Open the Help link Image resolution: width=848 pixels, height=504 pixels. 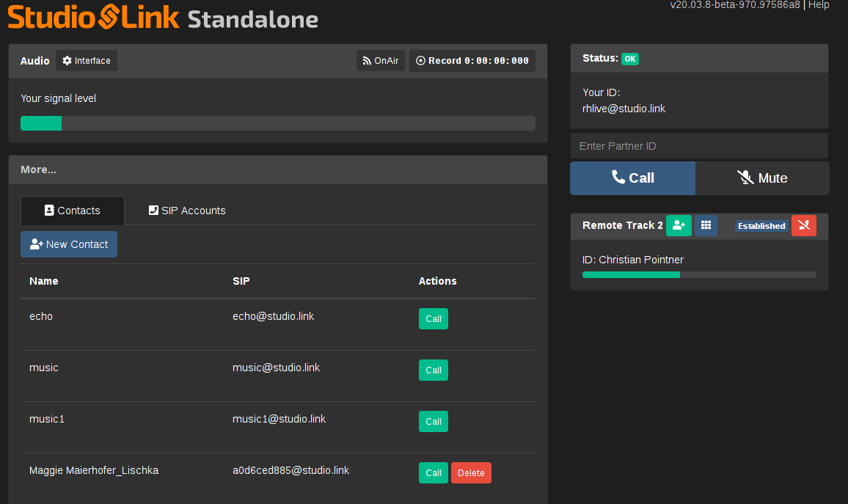click(x=819, y=5)
